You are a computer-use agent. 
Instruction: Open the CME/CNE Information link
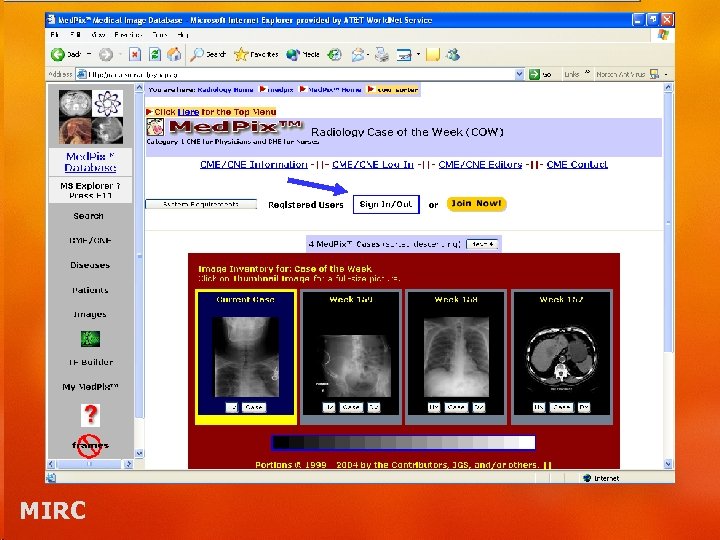pyautogui.click(x=253, y=164)
